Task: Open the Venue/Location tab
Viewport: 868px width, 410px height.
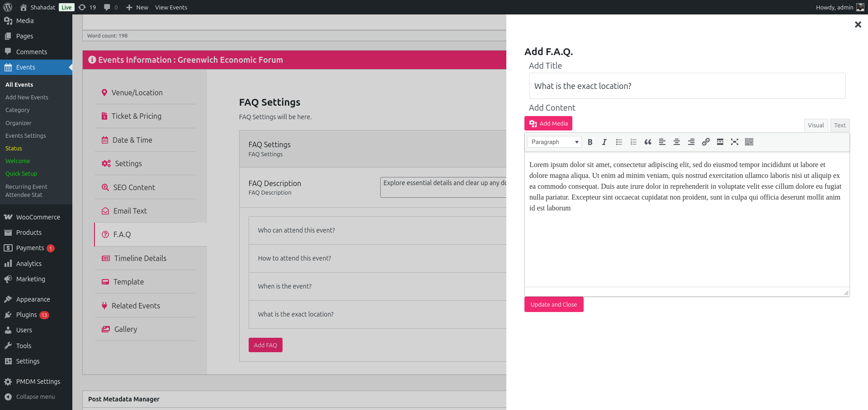Action: 145,93
